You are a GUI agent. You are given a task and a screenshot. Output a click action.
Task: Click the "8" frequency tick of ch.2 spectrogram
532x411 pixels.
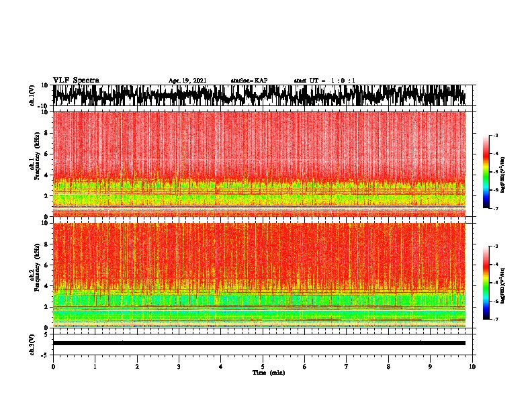[47, 244]
